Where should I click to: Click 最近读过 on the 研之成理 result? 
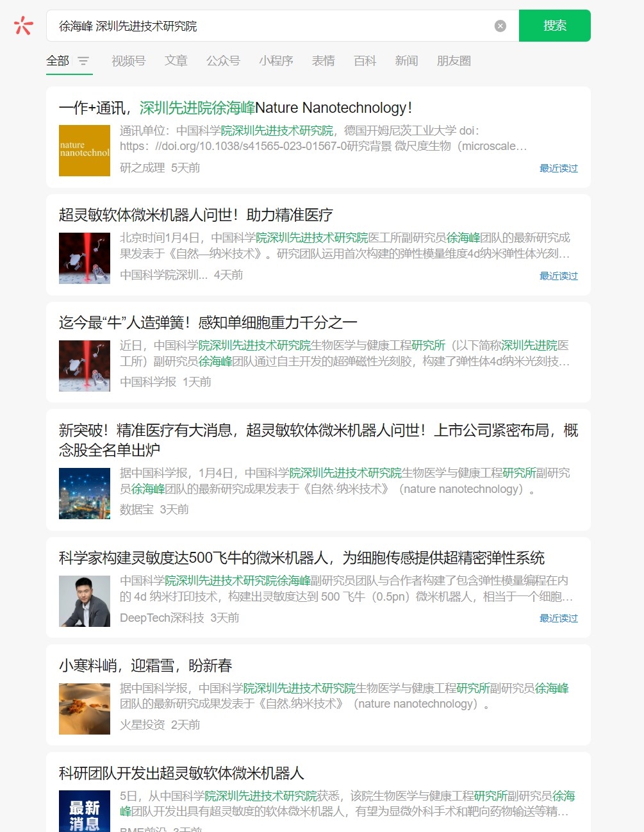tap(559, 168)
